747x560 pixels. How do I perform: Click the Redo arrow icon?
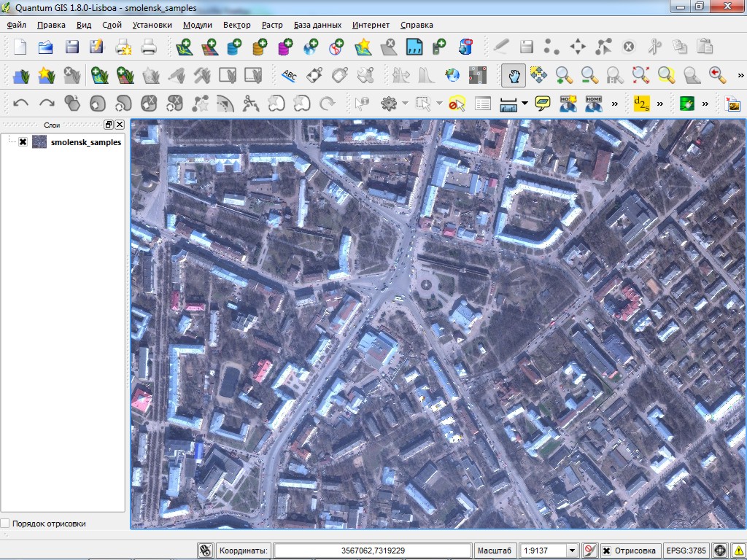pos(47,103)
